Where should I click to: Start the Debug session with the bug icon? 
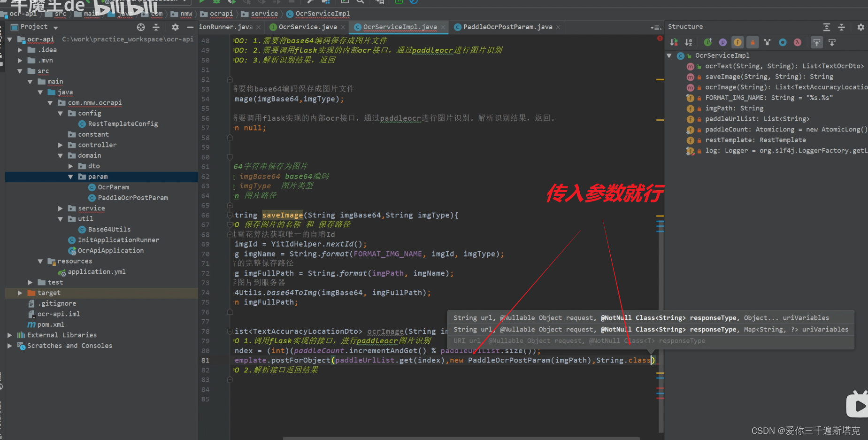pos(215,1)
